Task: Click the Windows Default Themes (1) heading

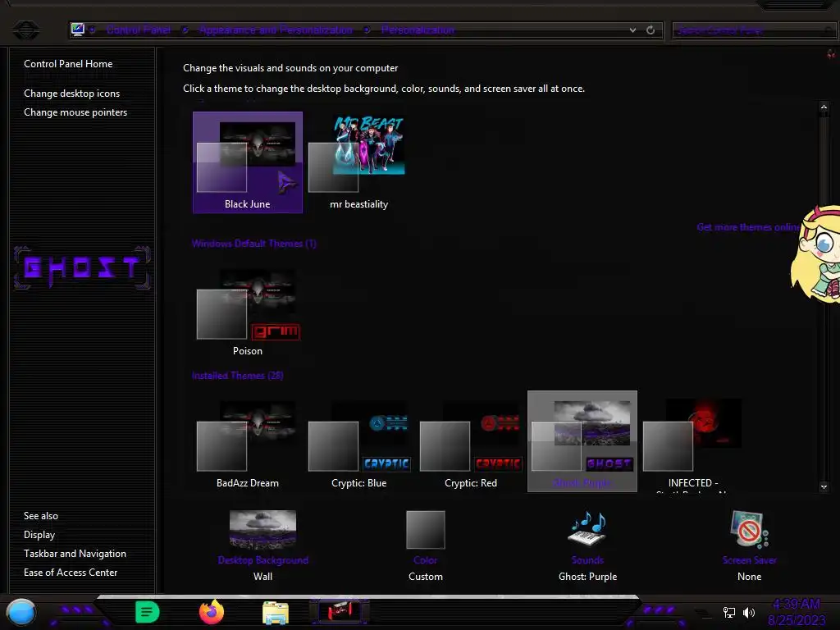Action: click(254, 244)
